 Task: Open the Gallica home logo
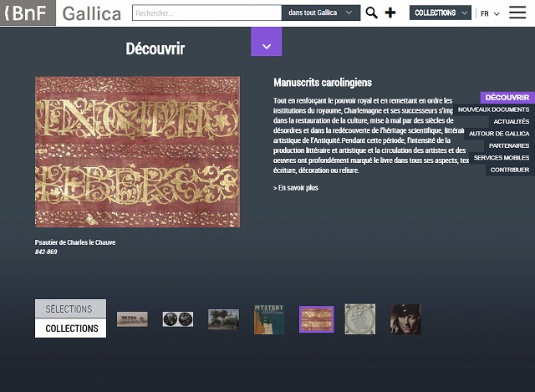coord(91,14)
